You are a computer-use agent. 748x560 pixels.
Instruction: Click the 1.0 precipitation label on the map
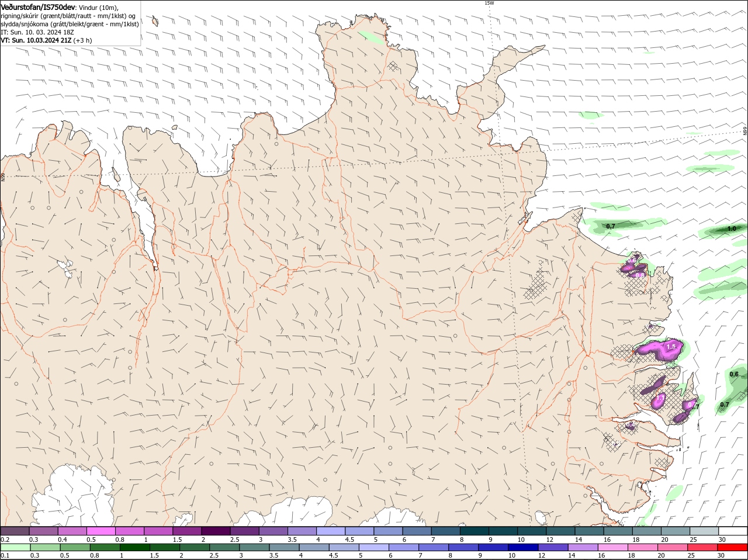[732, 229]
